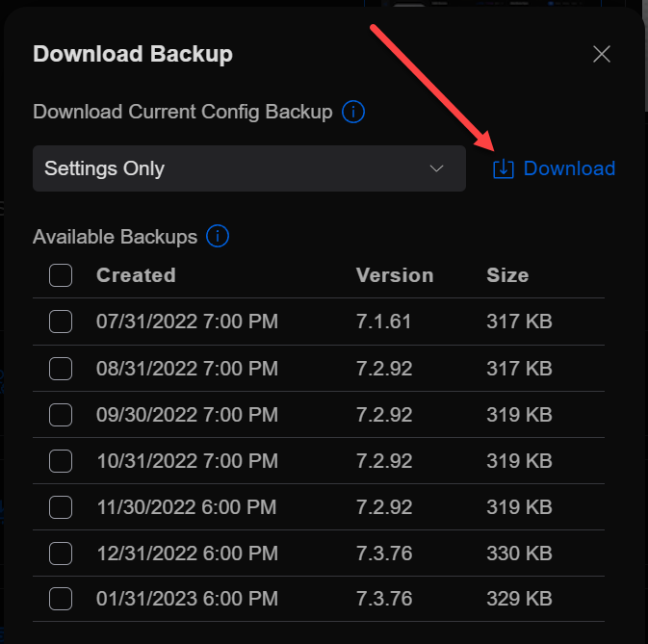Image resolution: width=648 pixels, height=644 pixels.
Task: Mark the 12/31/2022 backup checkbox
Action: click(61, 553)
